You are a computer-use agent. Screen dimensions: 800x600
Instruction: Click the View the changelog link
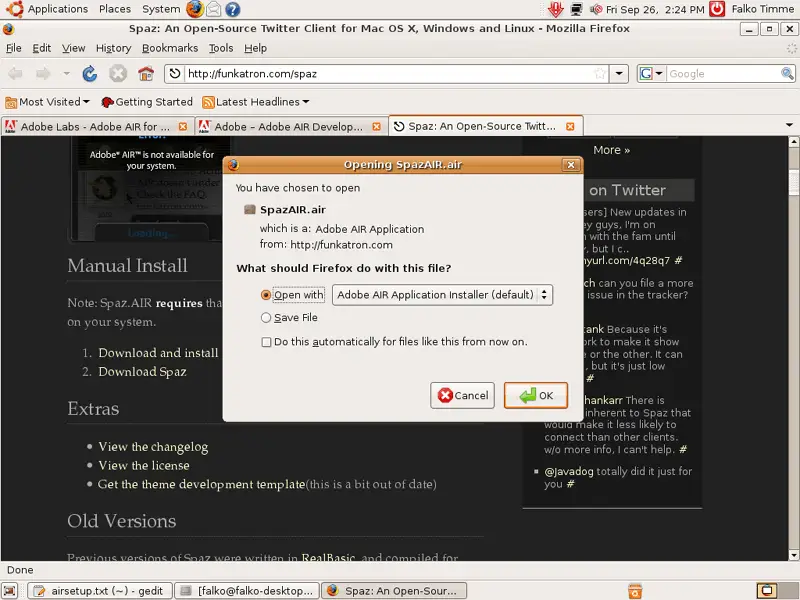point(153,447)
